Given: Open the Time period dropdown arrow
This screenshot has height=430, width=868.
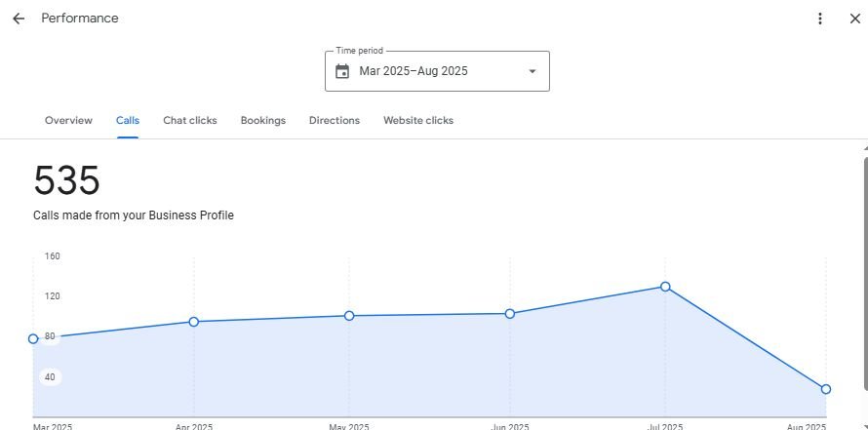Looking at the screenshot, I should pos(532,71).
